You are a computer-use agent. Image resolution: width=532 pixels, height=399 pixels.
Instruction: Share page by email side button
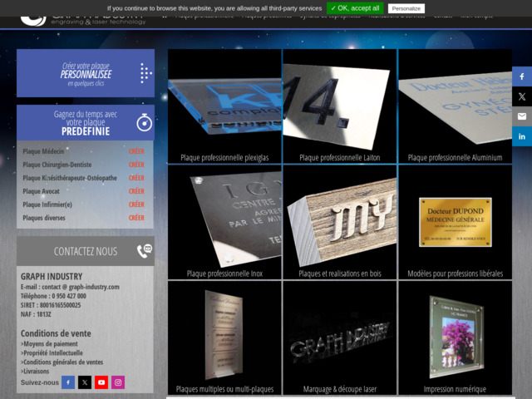pos(522,116)
